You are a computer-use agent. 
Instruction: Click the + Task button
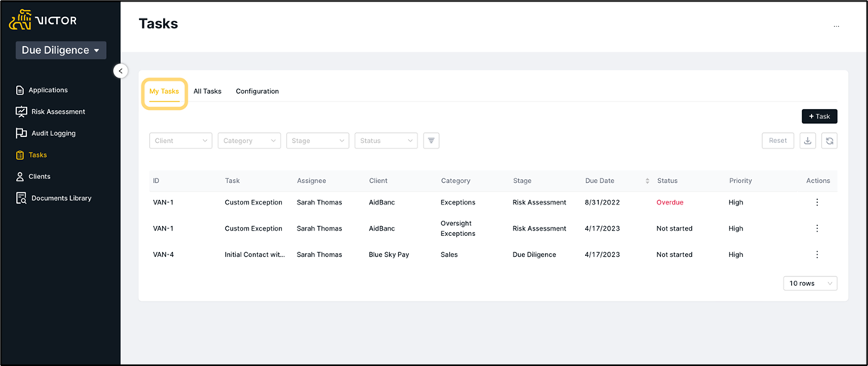(820, 116)
